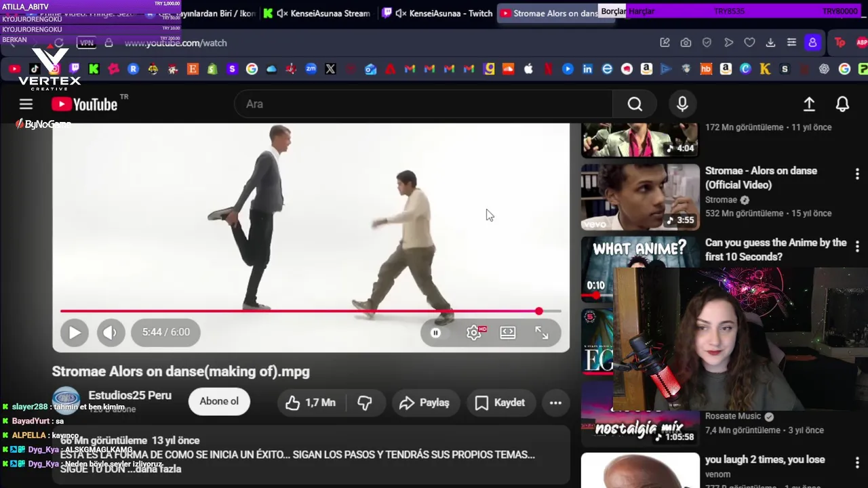Click the video title Stromae Alors on danse(making of).mpg
The height and width of the screenshot is (488, 868).
(x=181, y=371)
